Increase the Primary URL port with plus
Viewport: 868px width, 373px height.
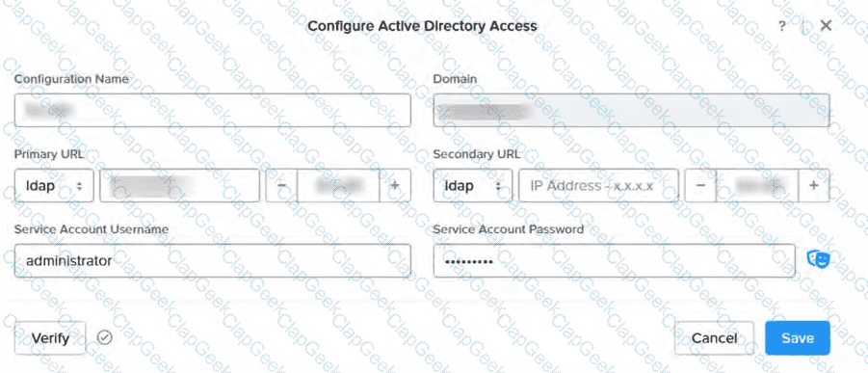pyautogui.click(x=395, y=186)
